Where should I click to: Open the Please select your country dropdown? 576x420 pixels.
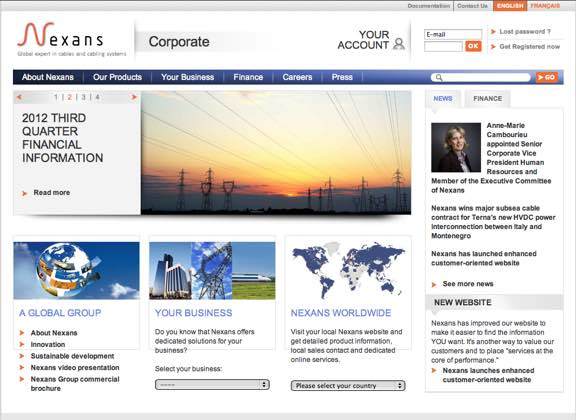348,385
